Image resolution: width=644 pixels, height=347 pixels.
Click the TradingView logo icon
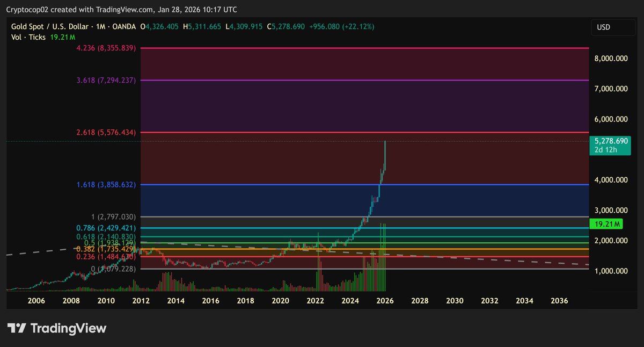(x=17, y=328)
